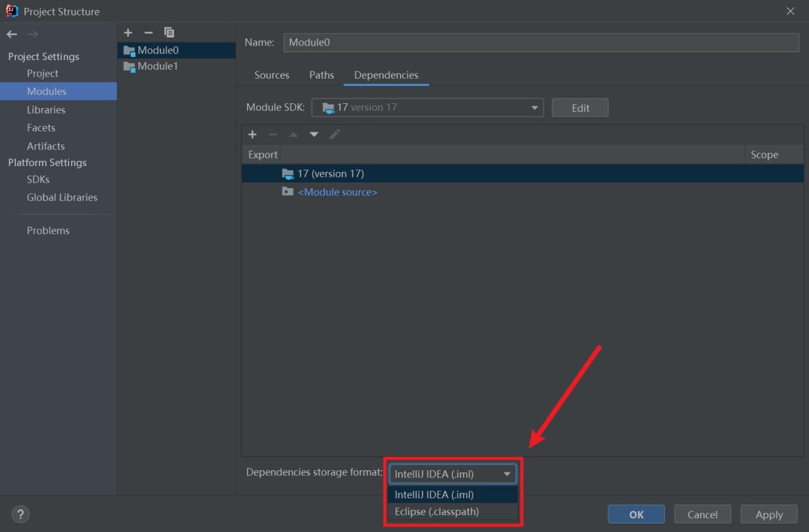Close the Project Structure dialog

pos(790,11)
